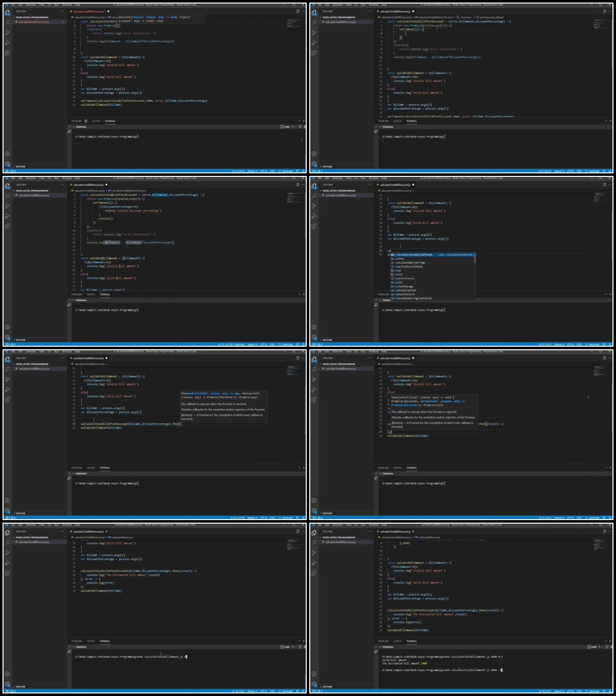Screen dimensions: 616x696
Task: Click Explorer icon in the top-left screenshot
Action: (x=7, y=13)
